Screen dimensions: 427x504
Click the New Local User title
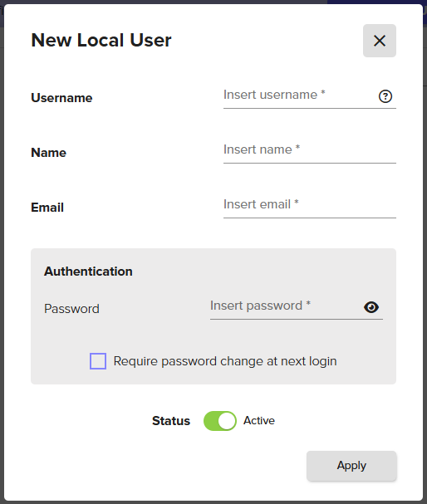pos(101,40)
